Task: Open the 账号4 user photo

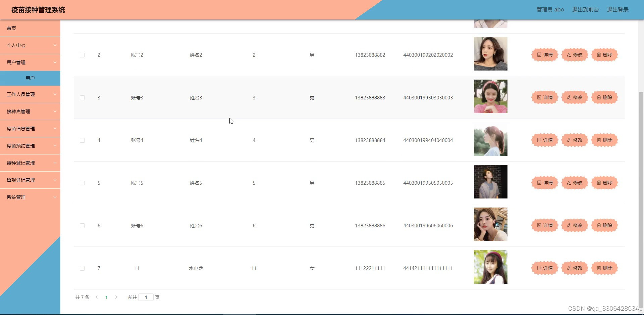Action: [490, 139]
